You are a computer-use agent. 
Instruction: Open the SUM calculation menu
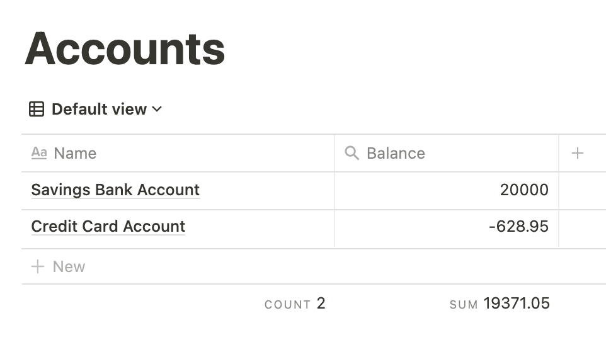[500, 304]
